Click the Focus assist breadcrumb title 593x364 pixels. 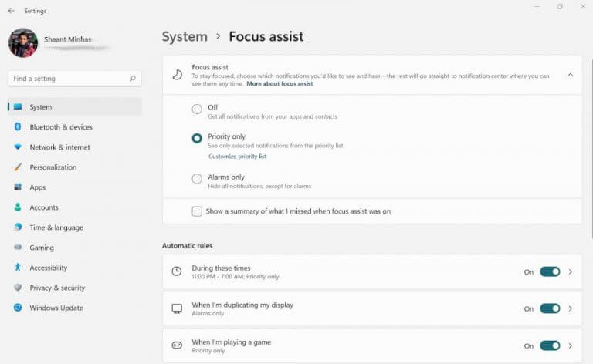pos(266,36)
